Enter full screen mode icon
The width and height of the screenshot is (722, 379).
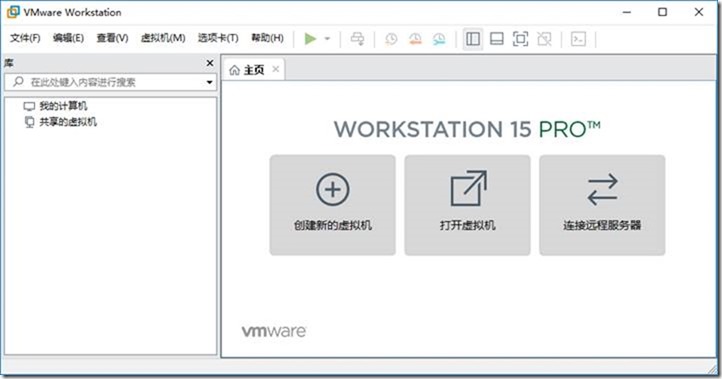click(x=520, y=39)
